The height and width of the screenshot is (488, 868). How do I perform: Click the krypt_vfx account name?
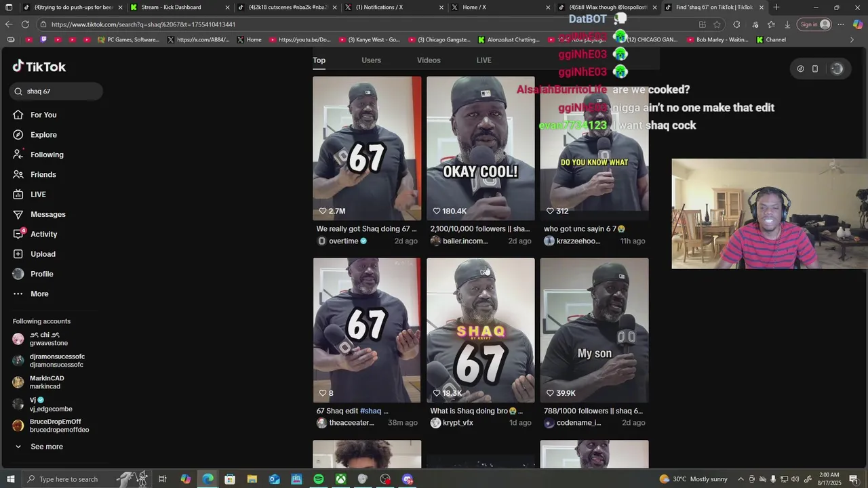[458, 423]
